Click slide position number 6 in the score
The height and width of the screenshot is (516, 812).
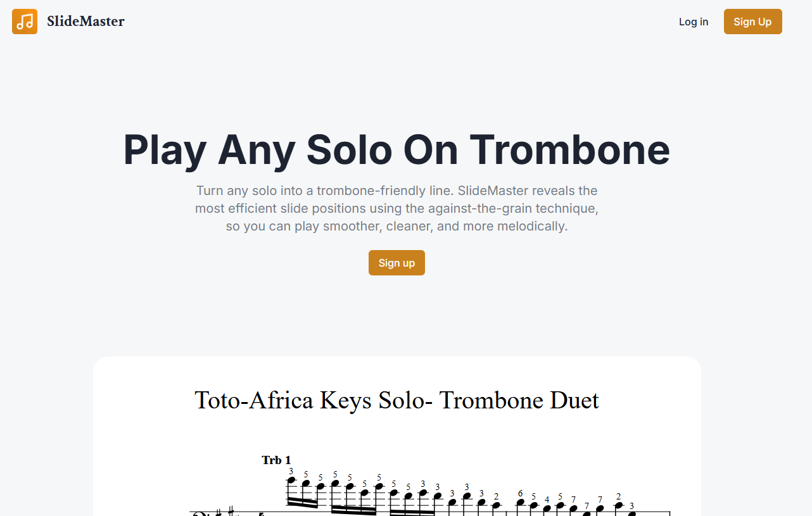pyautogui.click(x=520, y=493)
